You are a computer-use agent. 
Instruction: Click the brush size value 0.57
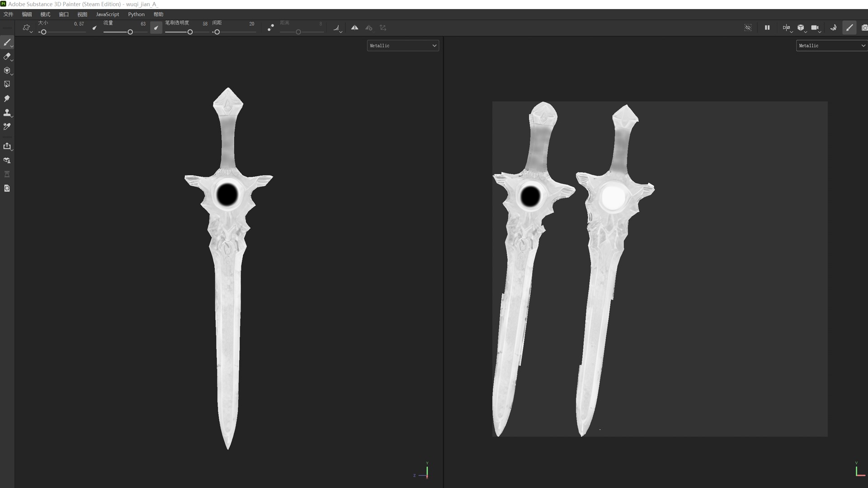point(79,24)
